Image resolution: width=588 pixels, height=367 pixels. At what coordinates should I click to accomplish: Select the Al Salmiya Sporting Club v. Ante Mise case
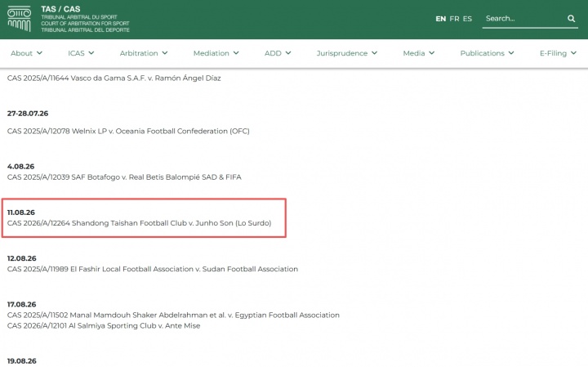104,325
